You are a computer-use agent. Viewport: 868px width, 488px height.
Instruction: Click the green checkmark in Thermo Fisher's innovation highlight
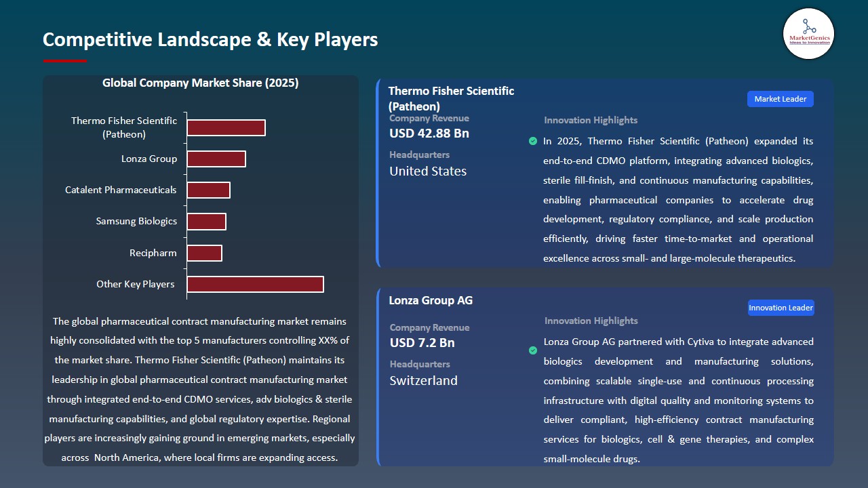pyautogui.click(x=533, y=141)
